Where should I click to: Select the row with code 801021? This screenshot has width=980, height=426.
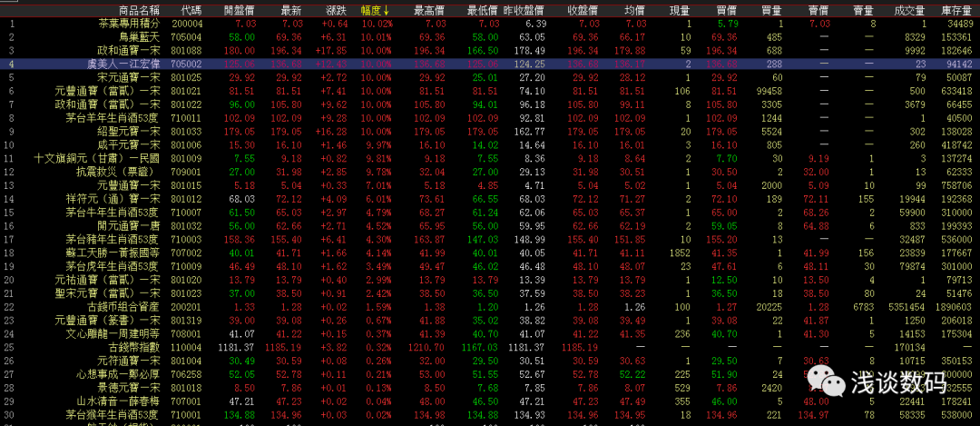(490, 90)
